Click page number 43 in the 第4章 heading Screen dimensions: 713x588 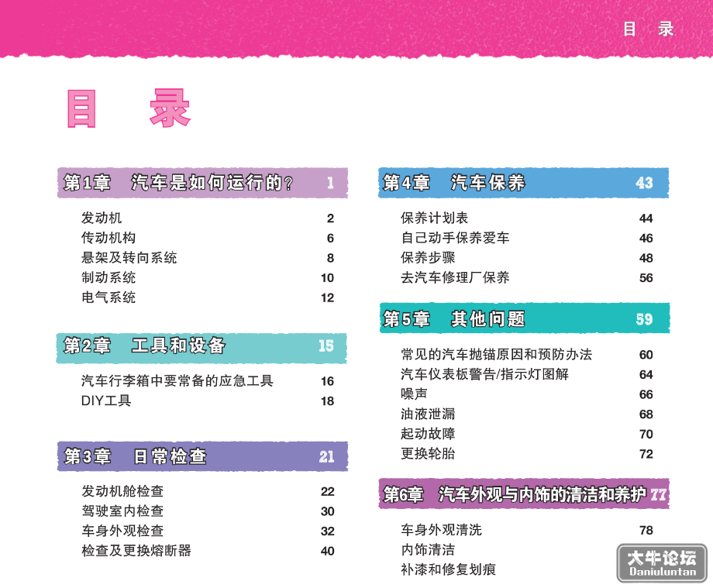coord(644,183)
